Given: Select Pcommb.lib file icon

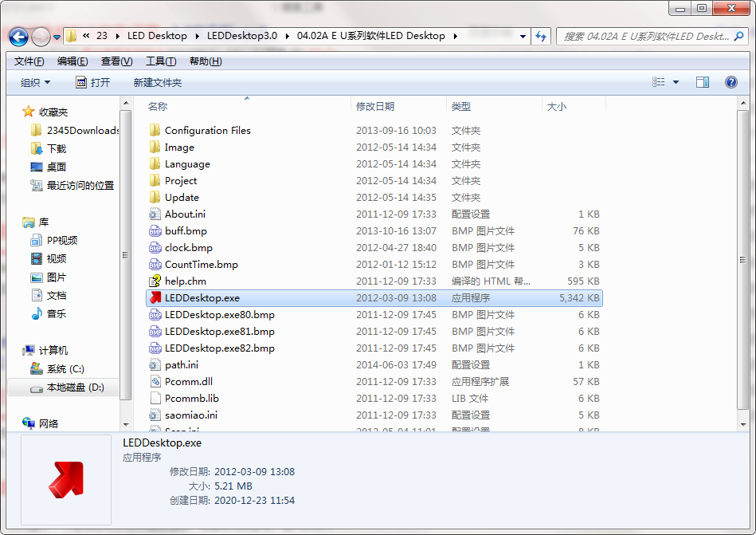Looking at the screenshot, I should (x=155, y=399).
